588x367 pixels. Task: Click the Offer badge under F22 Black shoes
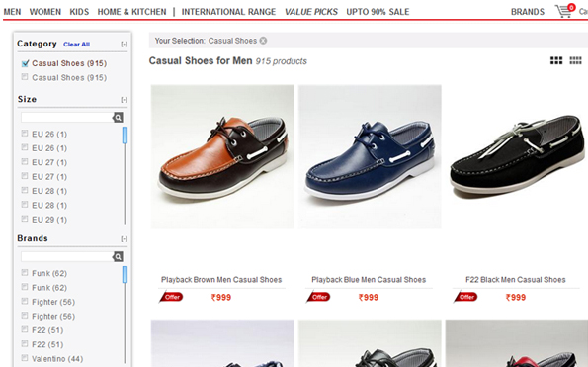[466, 297]
